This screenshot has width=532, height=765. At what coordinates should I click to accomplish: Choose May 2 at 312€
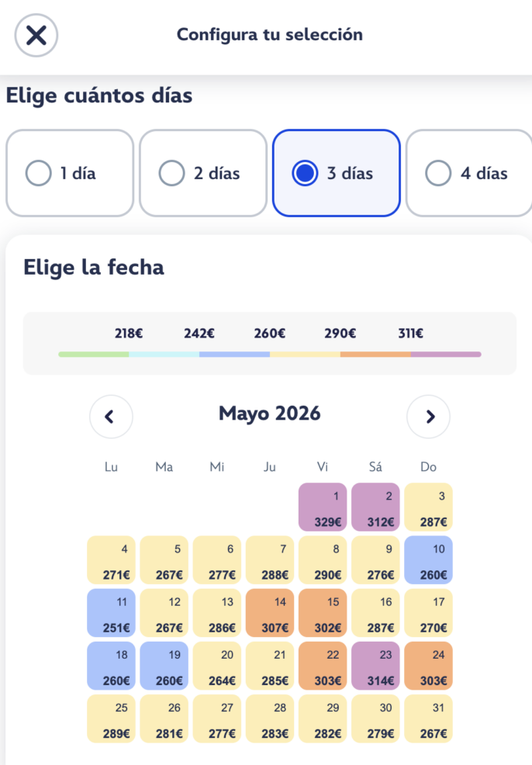(x=375, y=507)
